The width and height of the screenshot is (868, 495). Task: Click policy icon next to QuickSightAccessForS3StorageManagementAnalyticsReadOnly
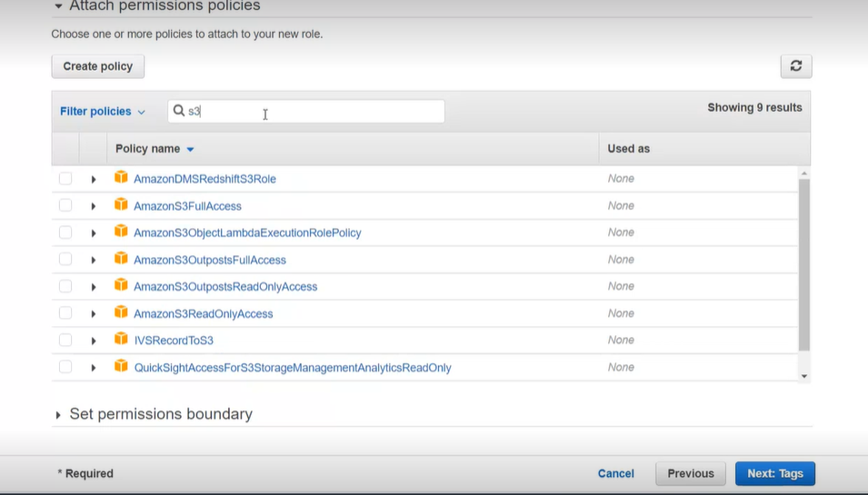(121, 366)
